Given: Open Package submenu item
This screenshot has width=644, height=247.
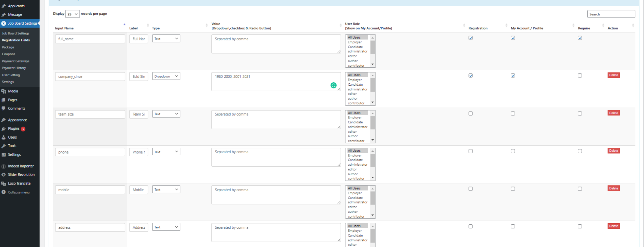Looking at the screenshot, I should (8, 47).
